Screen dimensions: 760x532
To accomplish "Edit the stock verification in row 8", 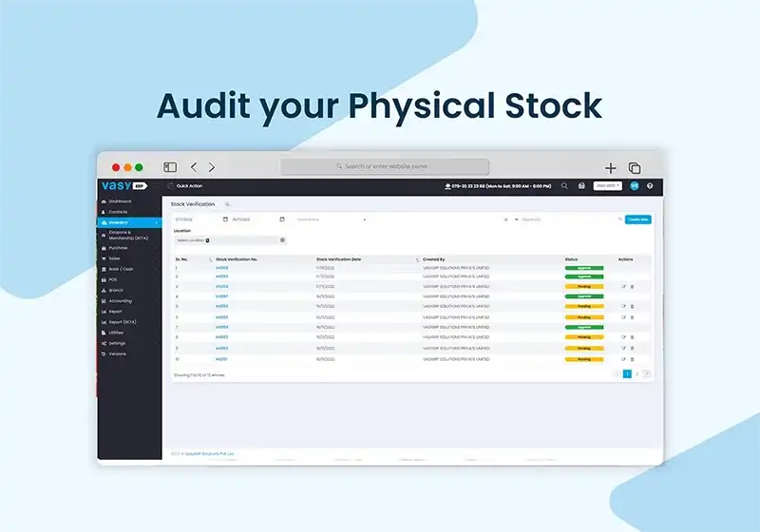I will [624, 337].
